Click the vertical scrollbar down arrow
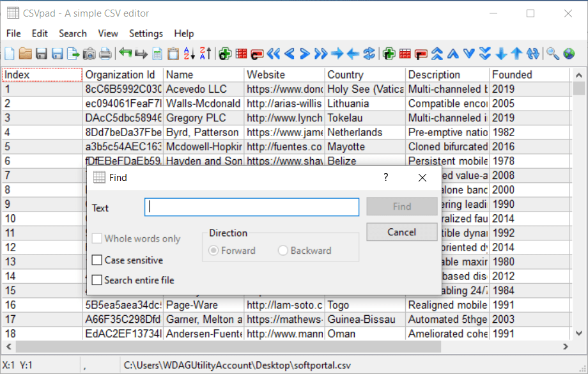The height and width of the screenshot is (374, 588). 578,334
